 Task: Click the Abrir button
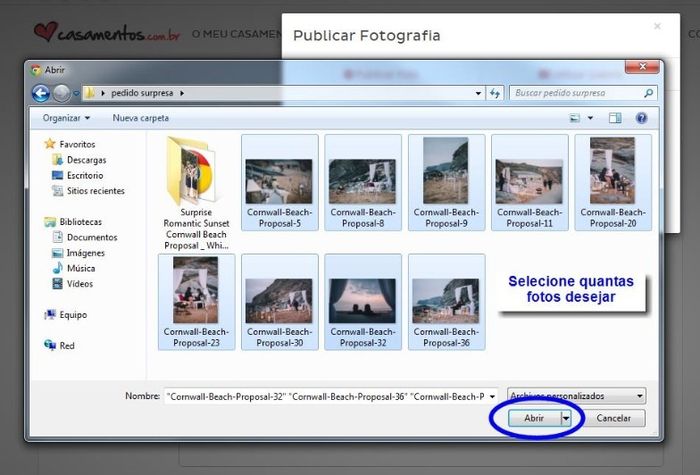point(534,418)
